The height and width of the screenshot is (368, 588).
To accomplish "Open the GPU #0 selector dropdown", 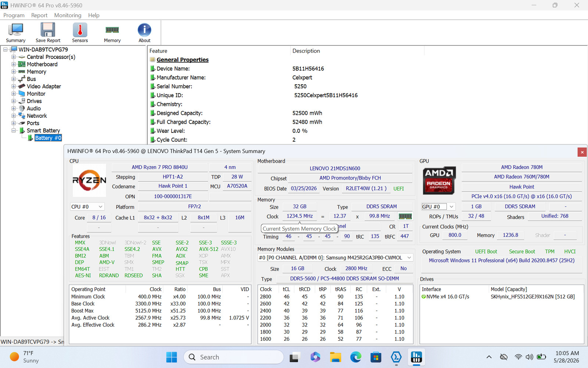I will point(438,207).
